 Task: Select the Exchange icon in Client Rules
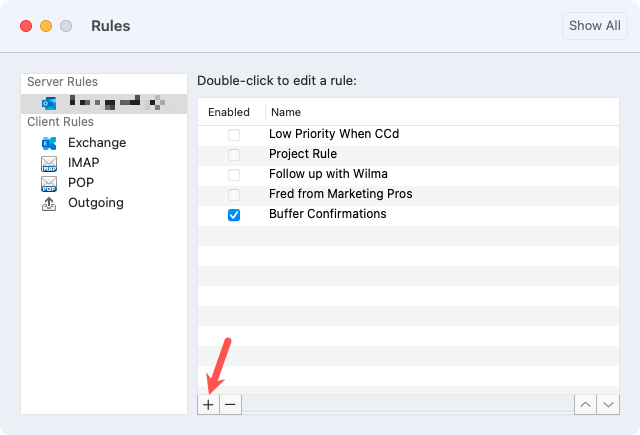[49, 143]
